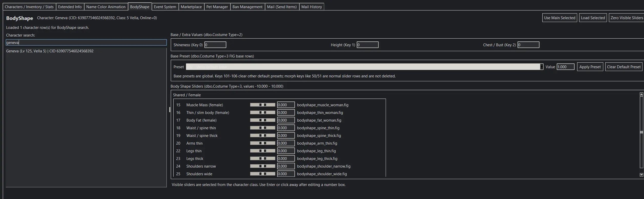Click the Waist / spine thick slider
This screenshot has width=644, height=199.
[x=262, y=135]
